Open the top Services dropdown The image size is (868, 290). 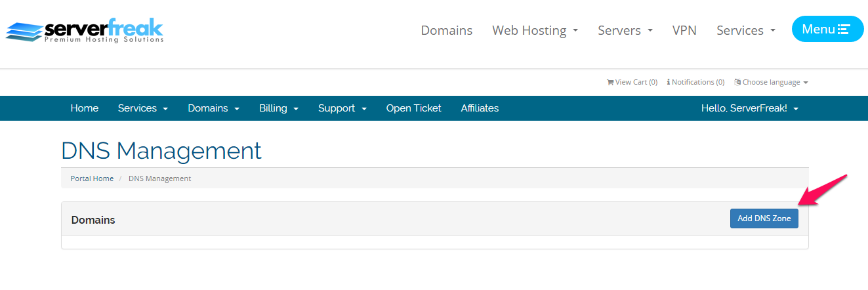746,30
